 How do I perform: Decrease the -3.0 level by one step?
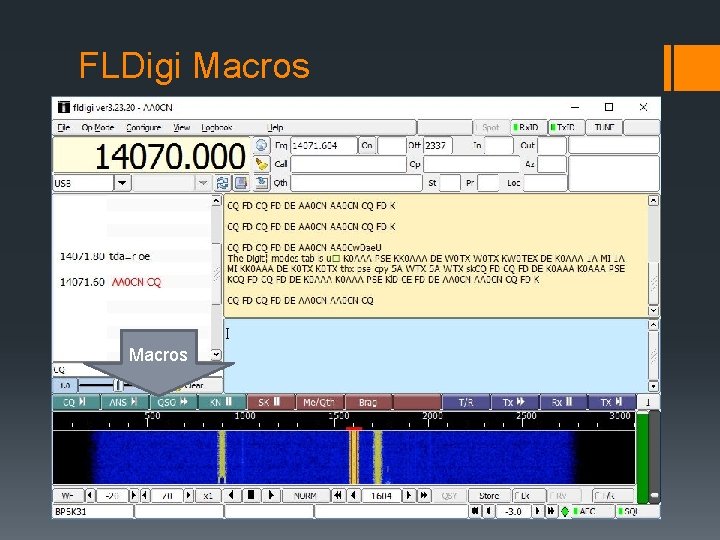coord(489,511)
